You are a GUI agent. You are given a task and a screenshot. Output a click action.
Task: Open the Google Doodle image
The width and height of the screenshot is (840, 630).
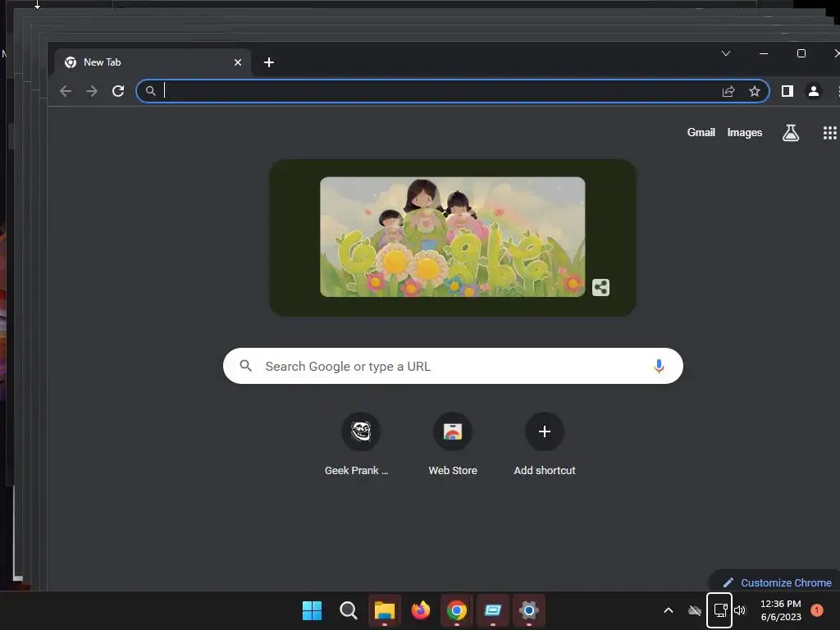coord(452,237)
